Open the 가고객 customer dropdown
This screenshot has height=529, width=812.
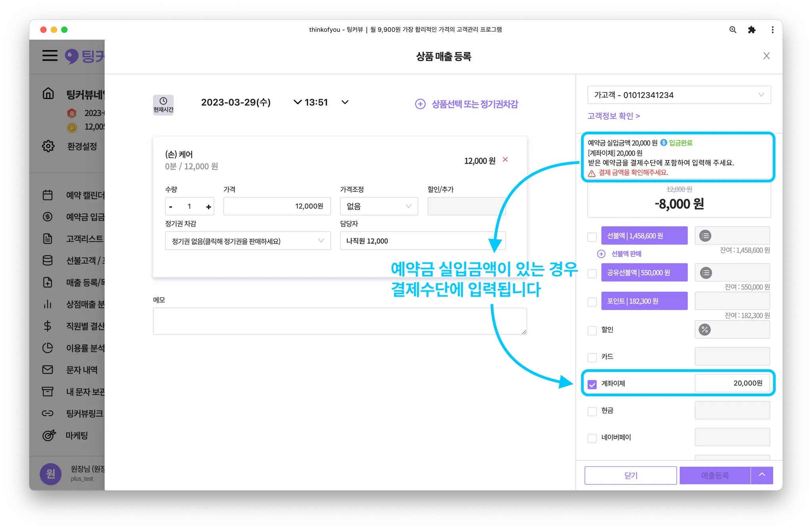[x=679, y=95]
